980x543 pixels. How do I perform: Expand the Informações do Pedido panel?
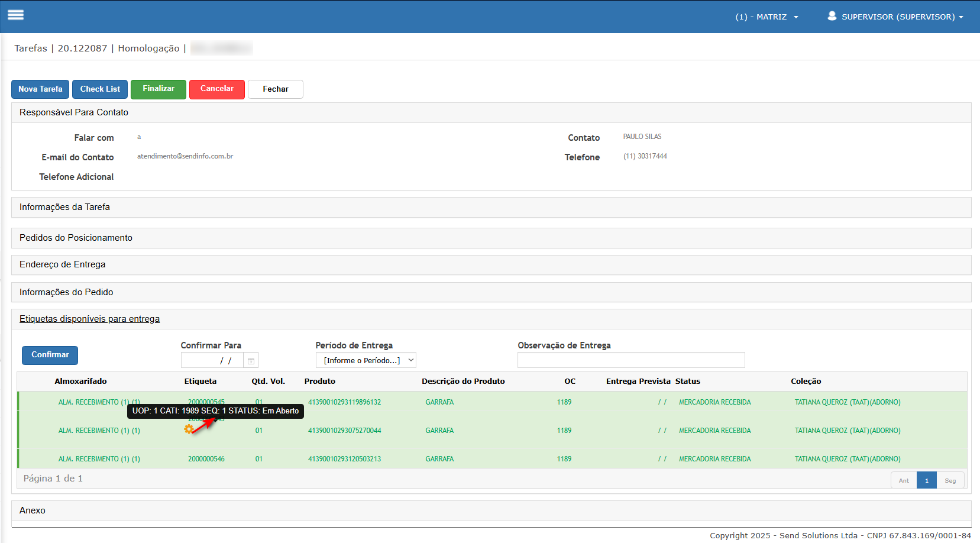pyautogui.click(x=66, y=292)
